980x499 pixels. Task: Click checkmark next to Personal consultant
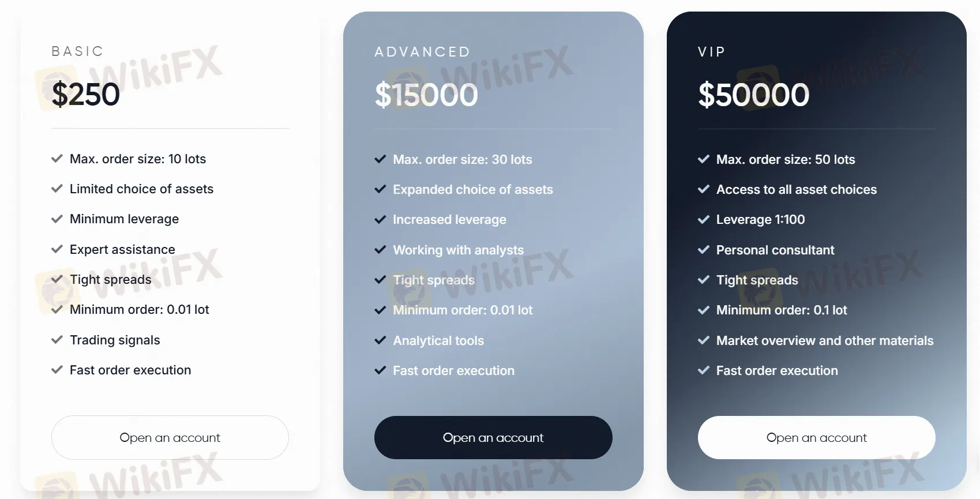tap(704, 250)
